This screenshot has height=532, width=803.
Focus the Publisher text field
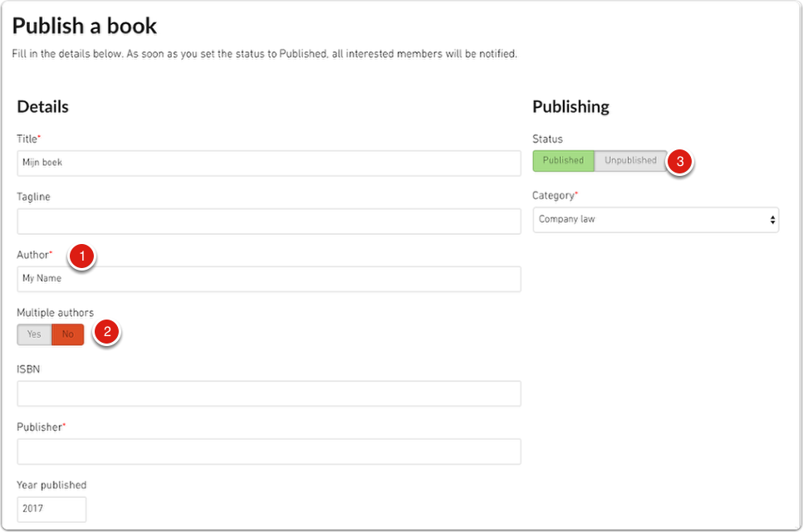(269, 451)
